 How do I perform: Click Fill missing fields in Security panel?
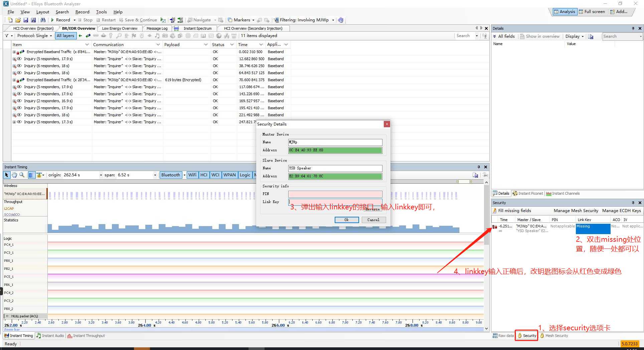511,211
